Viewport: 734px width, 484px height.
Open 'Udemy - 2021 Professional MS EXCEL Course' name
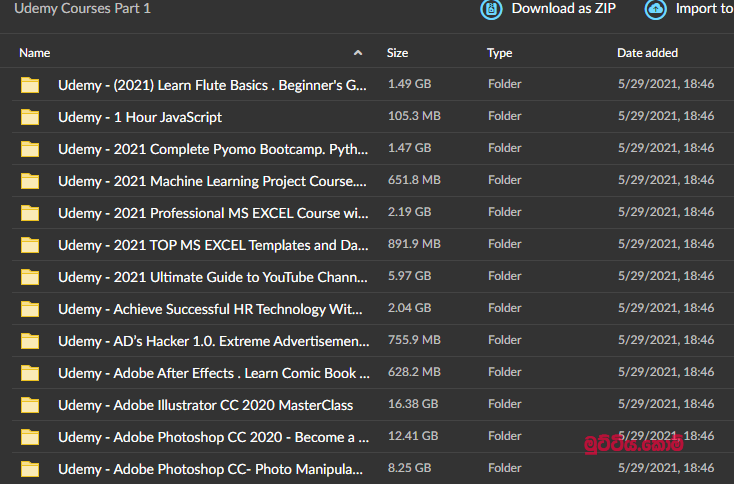213,213
